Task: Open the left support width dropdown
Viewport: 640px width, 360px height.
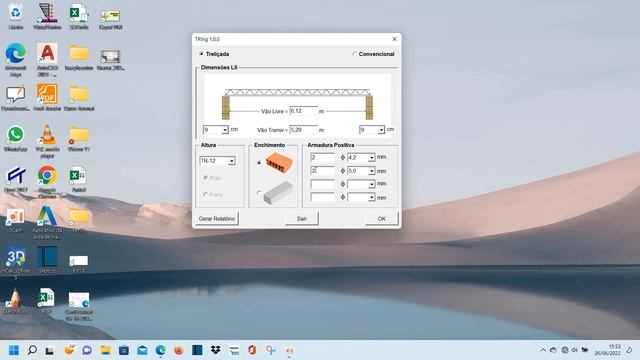Action: tap(224, 130)
